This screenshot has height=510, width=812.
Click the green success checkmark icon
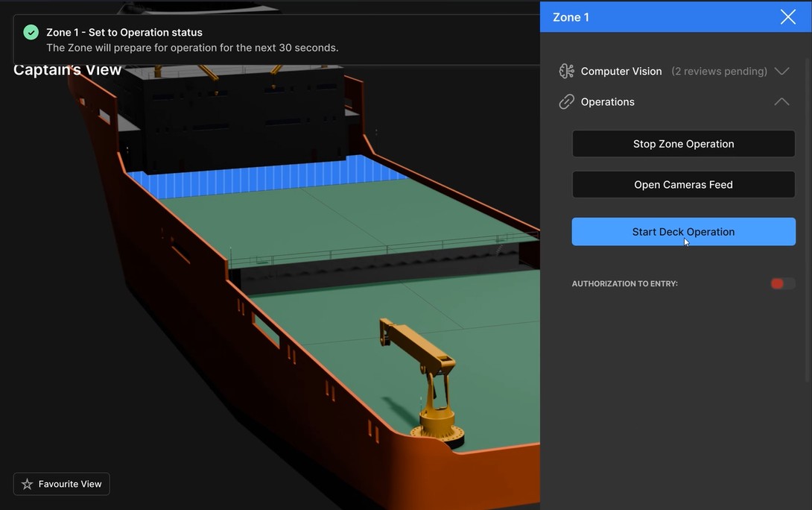(x=31, y=32)
